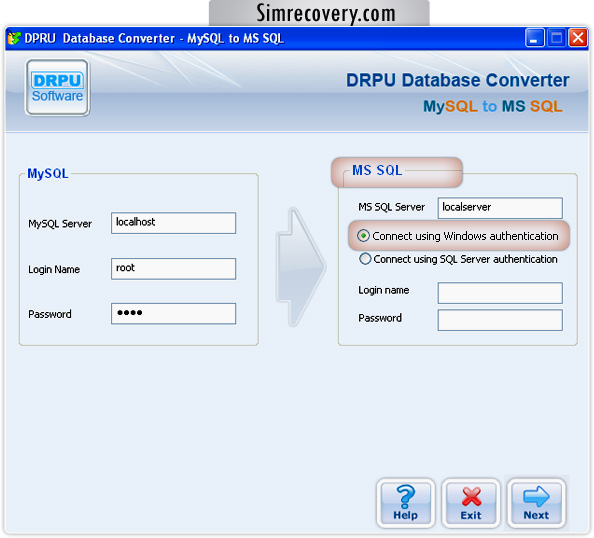The height and width of the screenshot is (538, 594).
Task: Click the Exit button with red X
Action: pyautogui.click(x=471, y=503)
